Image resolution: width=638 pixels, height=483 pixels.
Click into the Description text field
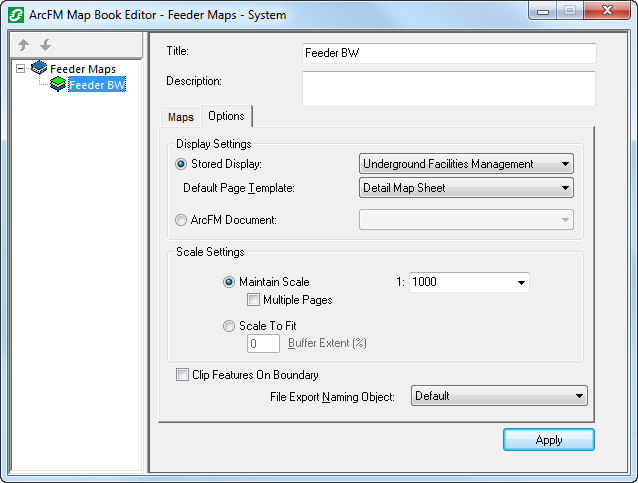point(448,88)
